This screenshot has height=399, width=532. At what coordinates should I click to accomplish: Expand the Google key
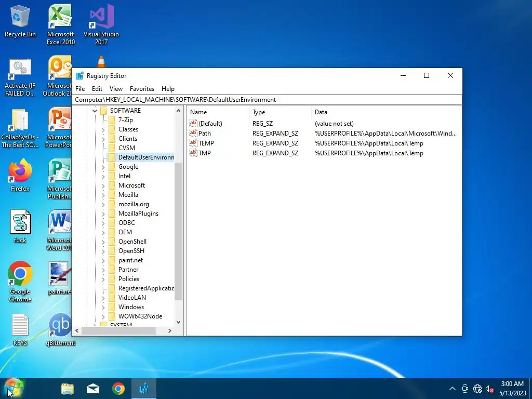pyautogui.click(x=103, y=167)
